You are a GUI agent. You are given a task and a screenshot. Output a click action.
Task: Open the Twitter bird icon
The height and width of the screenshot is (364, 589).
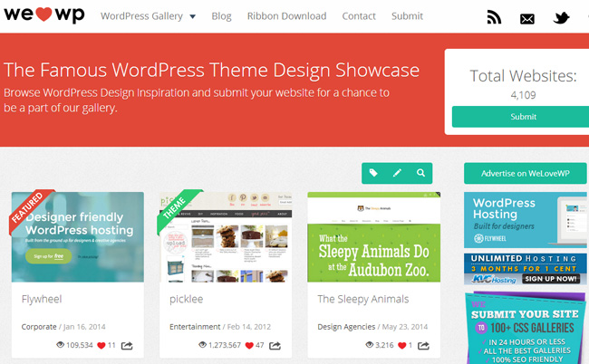pos(561,17)
